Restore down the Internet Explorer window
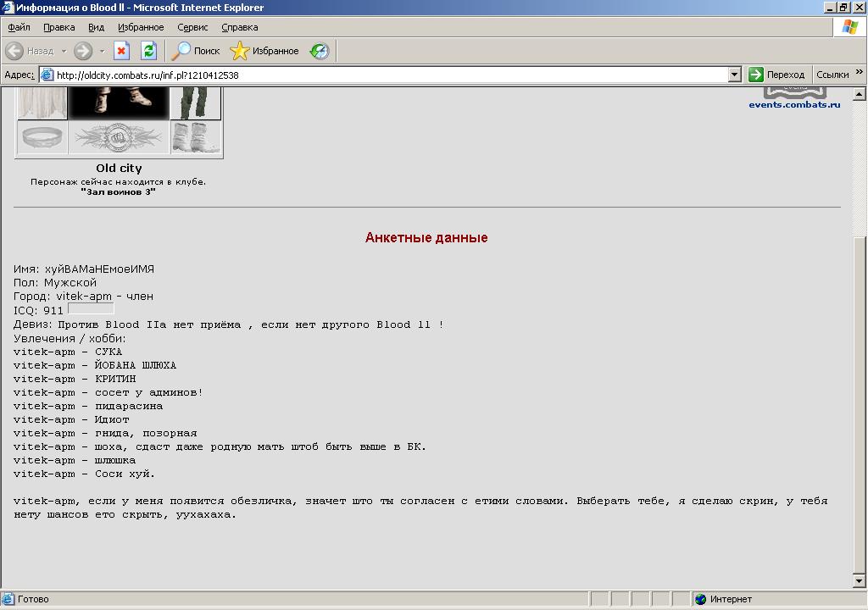 pyautogui.click(x=843, y=7)
